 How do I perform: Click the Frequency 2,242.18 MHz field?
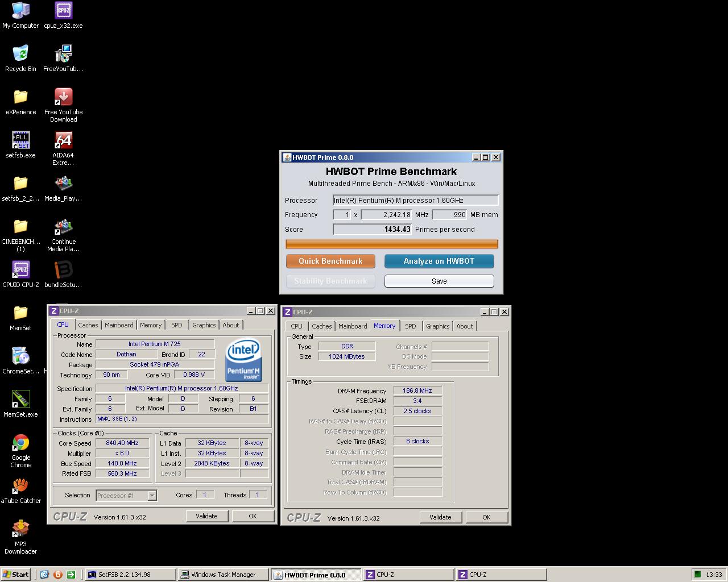pos(387,215)
